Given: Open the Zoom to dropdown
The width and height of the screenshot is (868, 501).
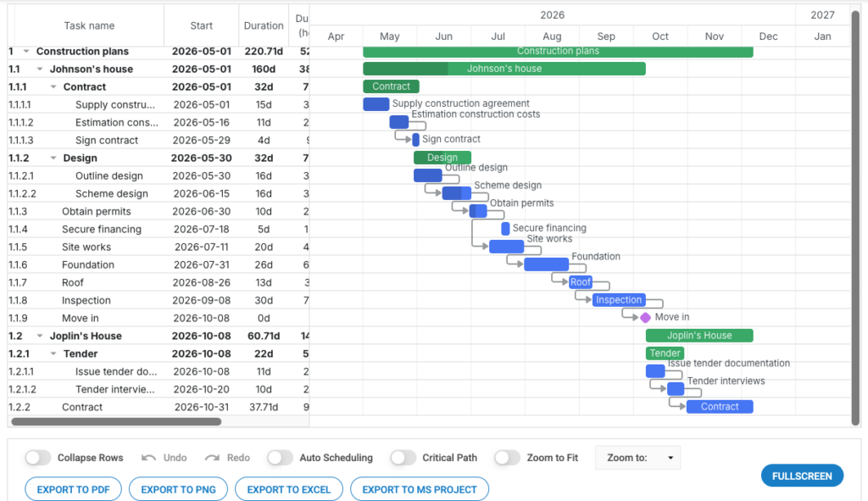Looking at the screenshot, I should [x=637, y=458].
